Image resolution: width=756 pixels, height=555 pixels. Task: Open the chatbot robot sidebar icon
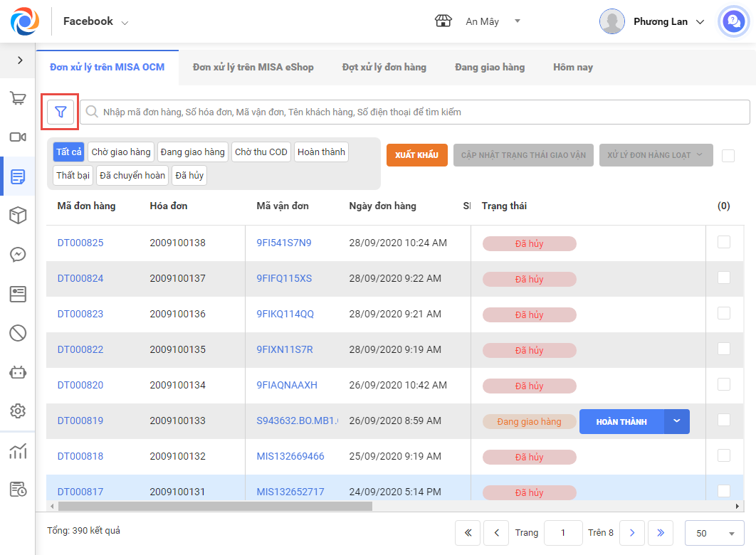tap(18, 371)
